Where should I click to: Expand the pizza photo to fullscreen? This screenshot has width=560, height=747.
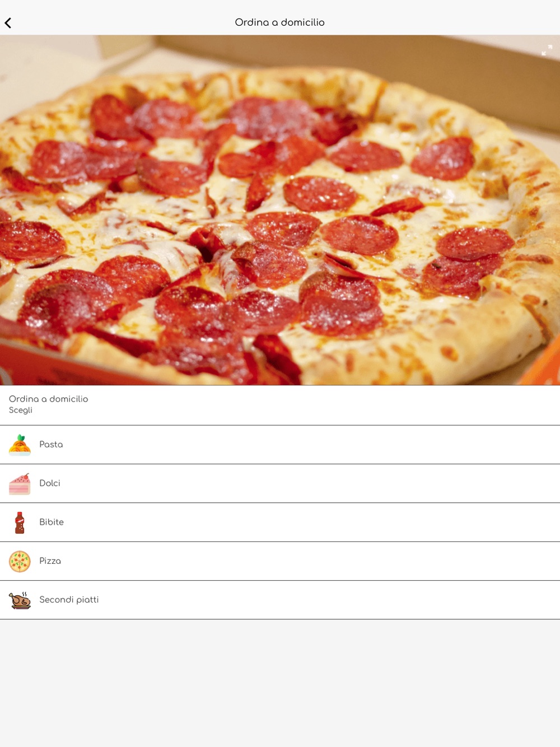point(547,50)
